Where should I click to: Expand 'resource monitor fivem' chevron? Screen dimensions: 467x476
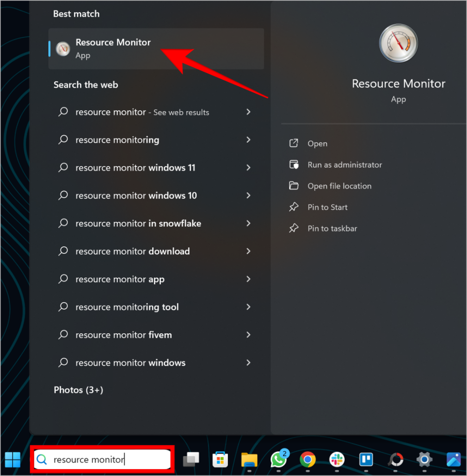pyautogui.click(x=248, y=335)
